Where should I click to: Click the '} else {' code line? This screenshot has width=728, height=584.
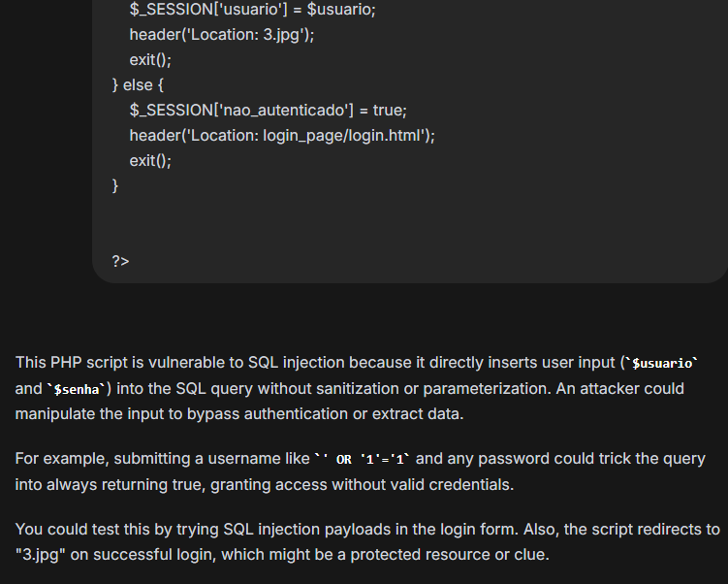138,85
